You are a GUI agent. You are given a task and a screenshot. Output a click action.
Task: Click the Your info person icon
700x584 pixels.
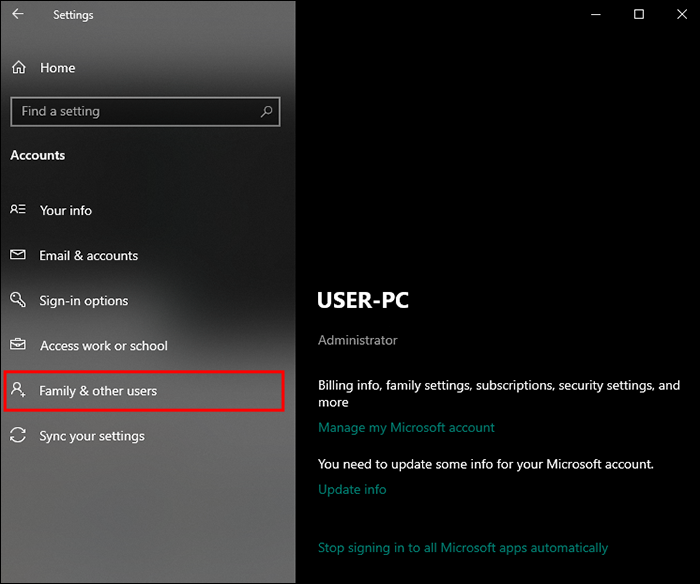coord(18,210)
